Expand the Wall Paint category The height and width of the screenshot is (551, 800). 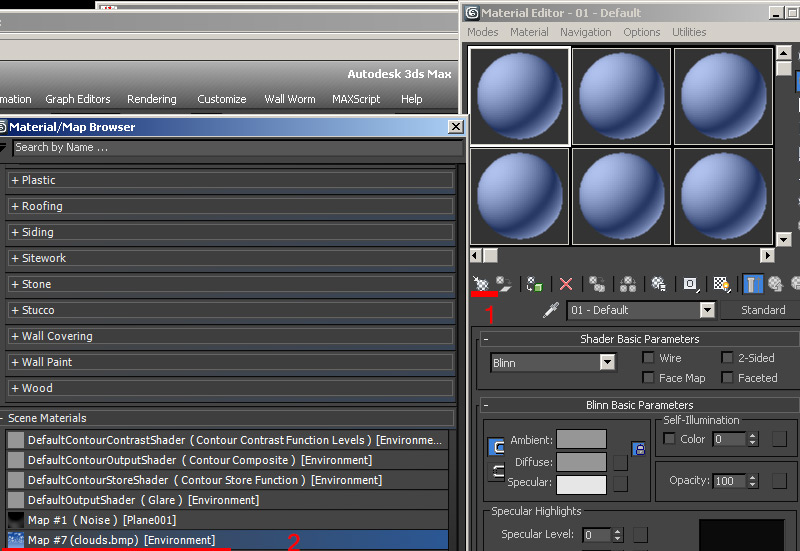pyautogui.click(x=231, y=362)
